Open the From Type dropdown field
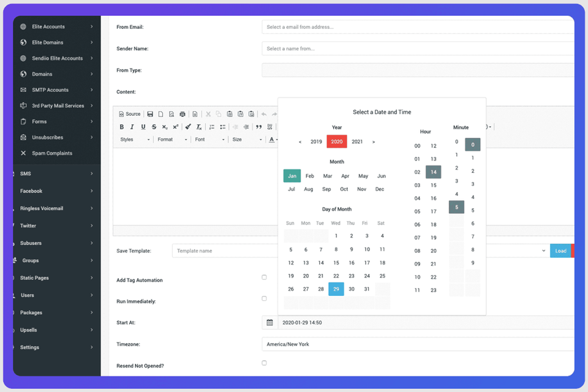 point(418,70)
